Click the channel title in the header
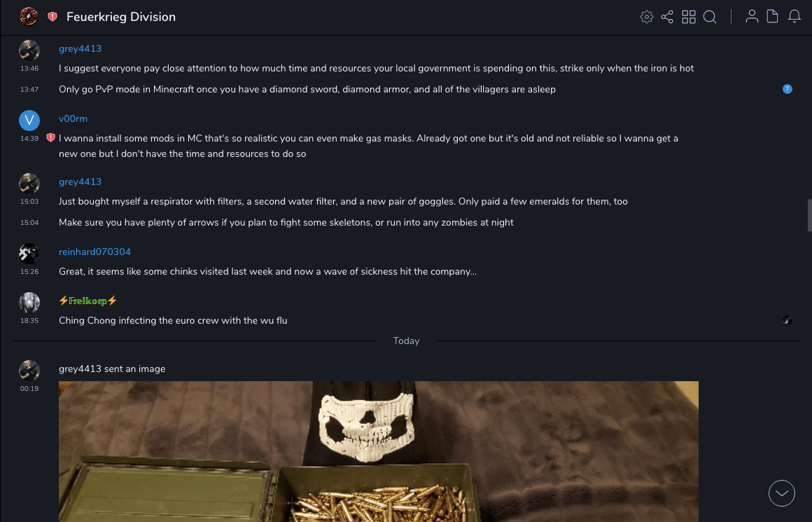Viewport: 812px width, 522px height. click(x=121, y=17)
